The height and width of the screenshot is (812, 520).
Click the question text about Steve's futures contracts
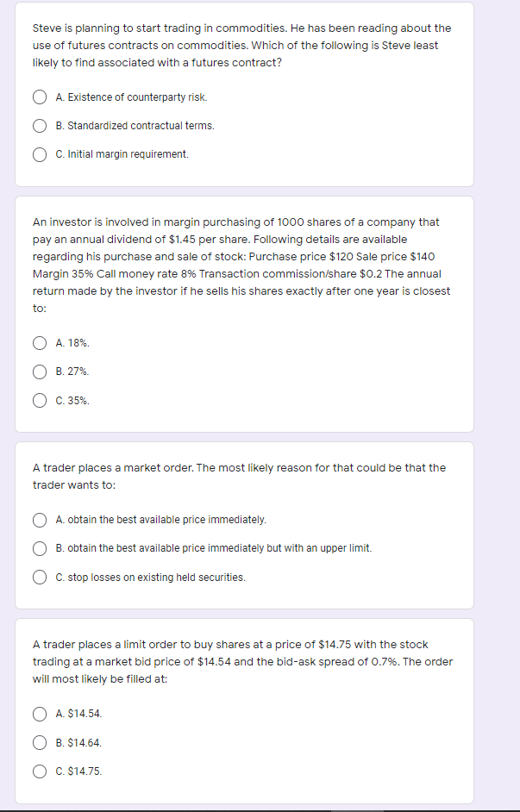241,46
